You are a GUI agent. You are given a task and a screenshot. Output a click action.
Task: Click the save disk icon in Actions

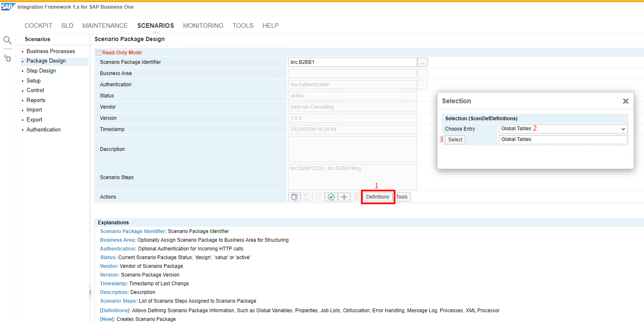[x=318, y=197]
